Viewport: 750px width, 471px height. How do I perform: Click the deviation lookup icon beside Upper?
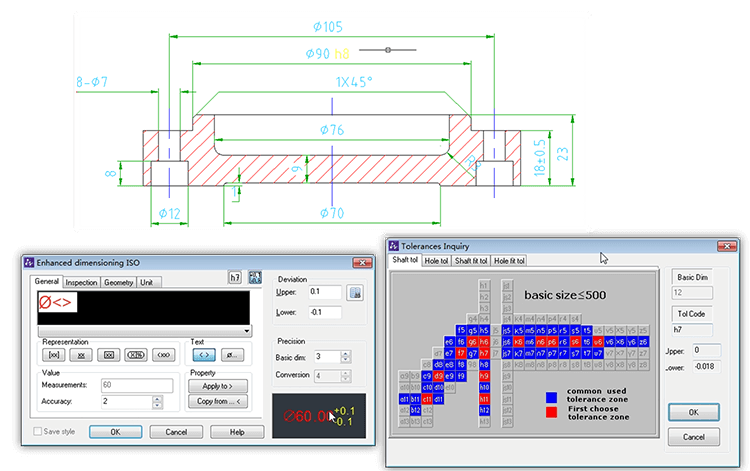(353, 293)
